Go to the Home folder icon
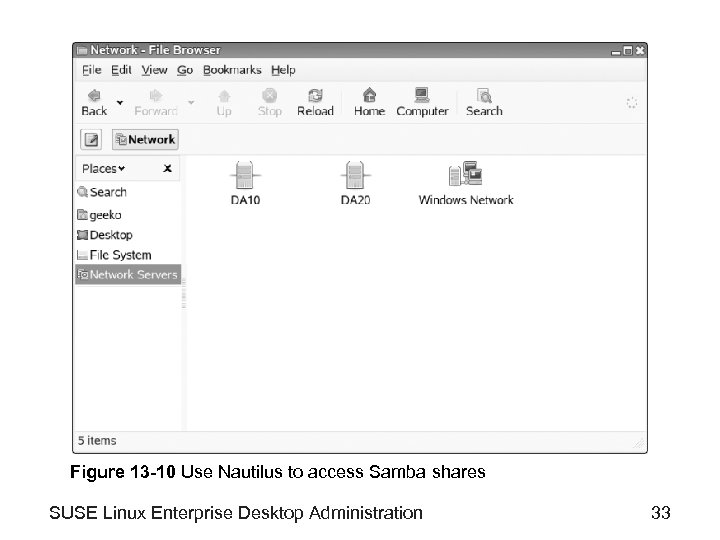Viewport: 720px width, 540px height. point(369,95)
